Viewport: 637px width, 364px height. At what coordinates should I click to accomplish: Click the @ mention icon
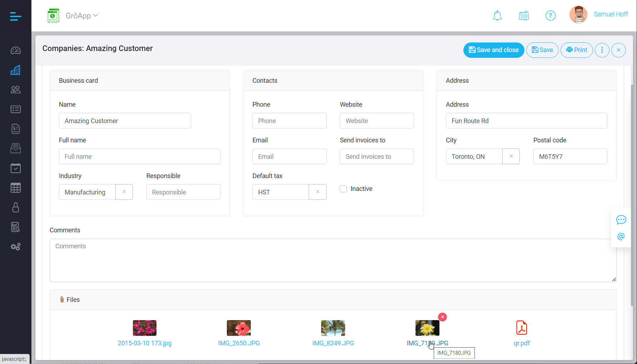pos(621,237)
